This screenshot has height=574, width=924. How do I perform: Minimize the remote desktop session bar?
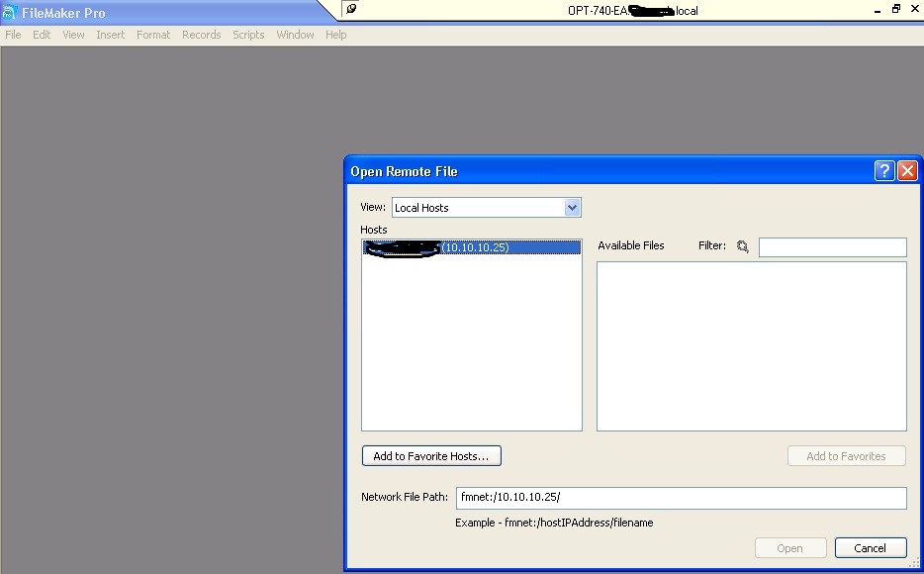coord(876,10)
